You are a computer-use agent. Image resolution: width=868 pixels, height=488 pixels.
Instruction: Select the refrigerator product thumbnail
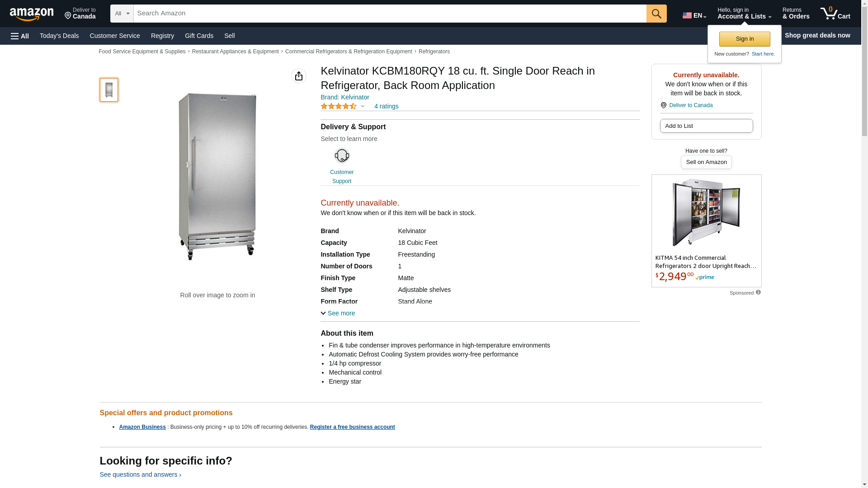pos(109,89)
